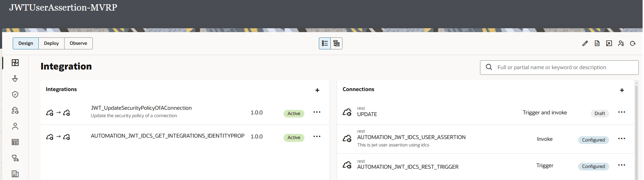Screen dimensions: 644x180
Task: Open the stethoscope Healthcare sidebar icon
Action: (x=15, y=158)
